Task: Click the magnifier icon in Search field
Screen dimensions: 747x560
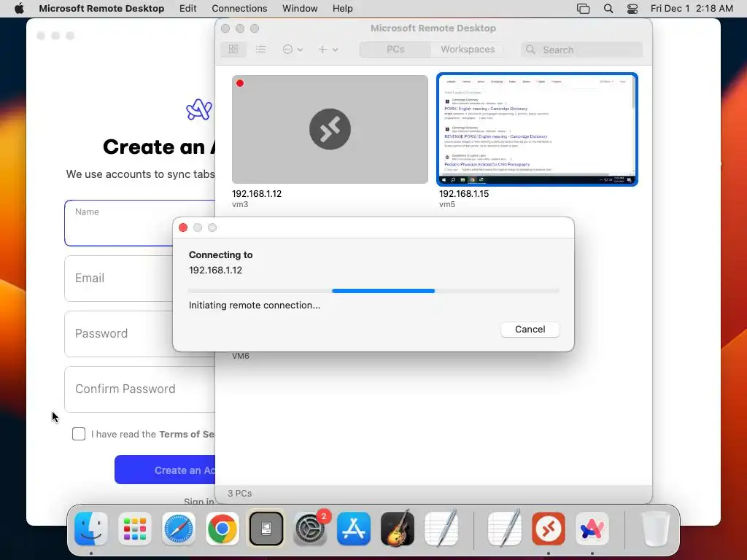Action: [x=530, y=49]
